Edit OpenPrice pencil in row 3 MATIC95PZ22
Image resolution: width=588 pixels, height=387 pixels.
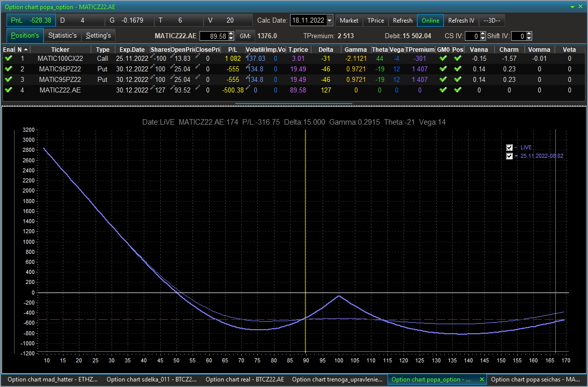(172, 77)
